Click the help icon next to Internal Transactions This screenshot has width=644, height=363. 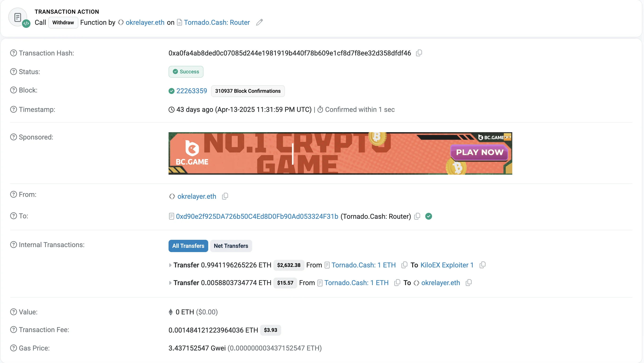tap(13, 245)
